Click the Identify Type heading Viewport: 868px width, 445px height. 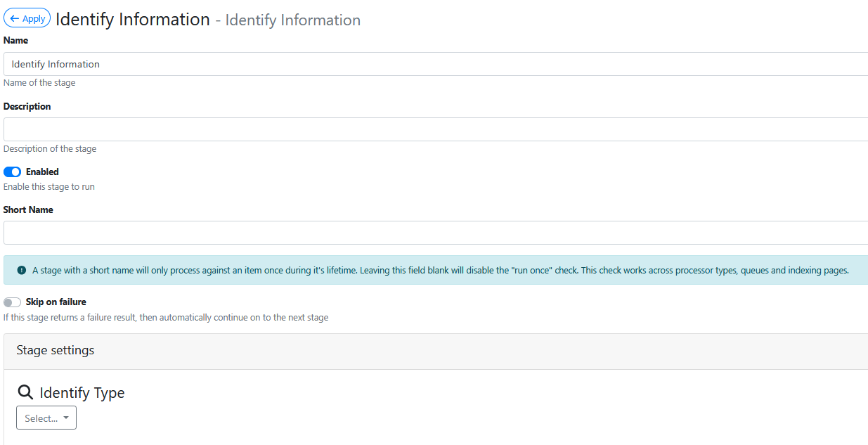(82, 392)
